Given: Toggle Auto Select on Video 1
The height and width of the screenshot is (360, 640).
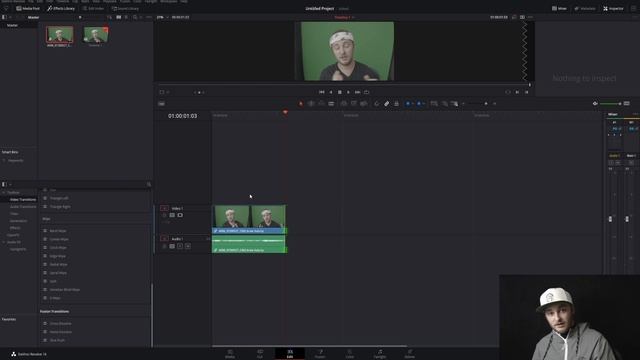Looking at the screenshot, I should [x=172, y=215].
